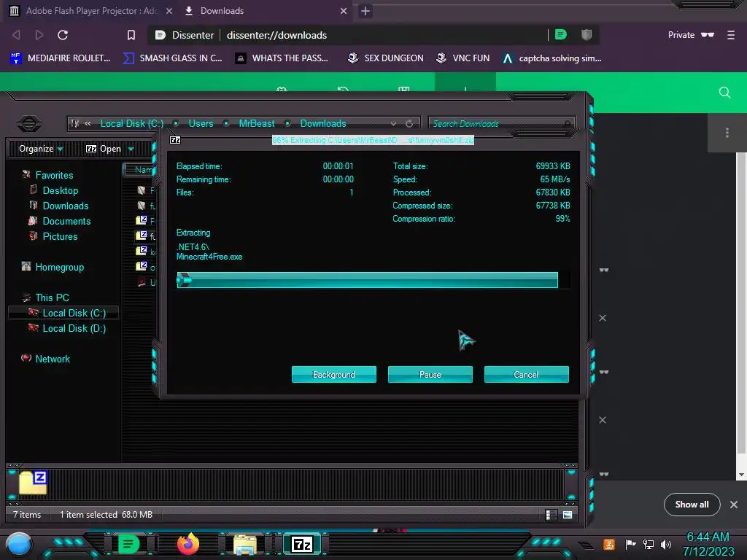Screen dimensions: 747x560
Task: Click the 7z icon in extraction dialog title
Action: coord(175,140)
